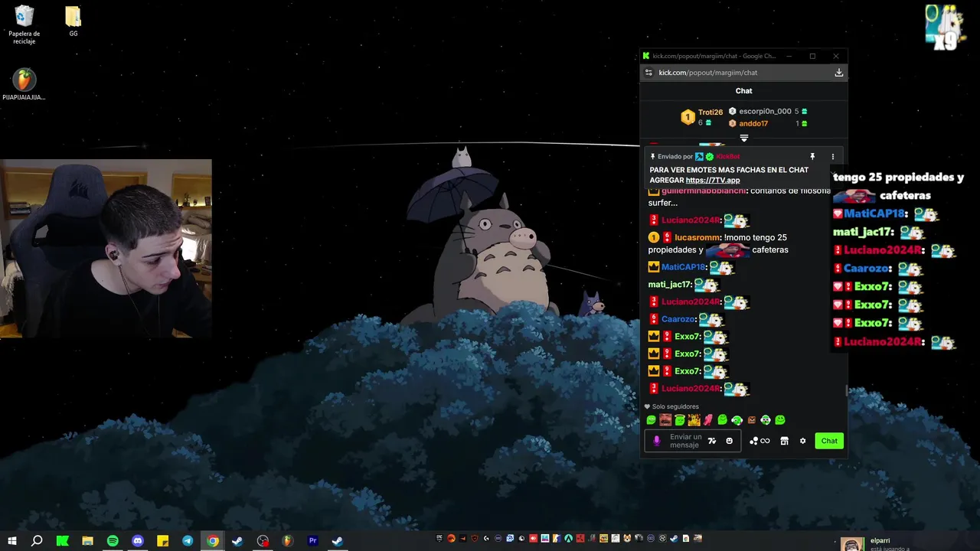The image size is (980, 551).
Task: Click the chat window scrollbar
Action: (846, 390)
